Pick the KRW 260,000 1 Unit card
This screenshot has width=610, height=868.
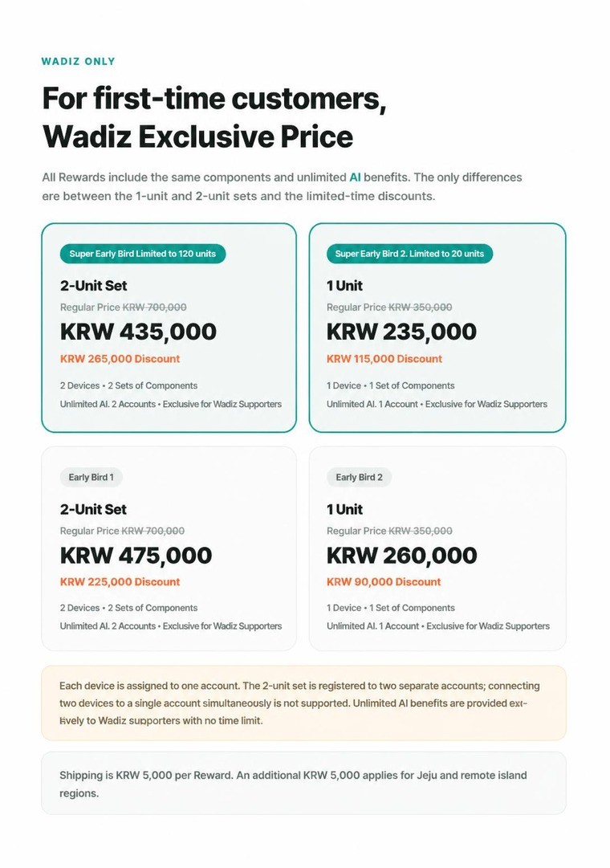pos(437,548)
